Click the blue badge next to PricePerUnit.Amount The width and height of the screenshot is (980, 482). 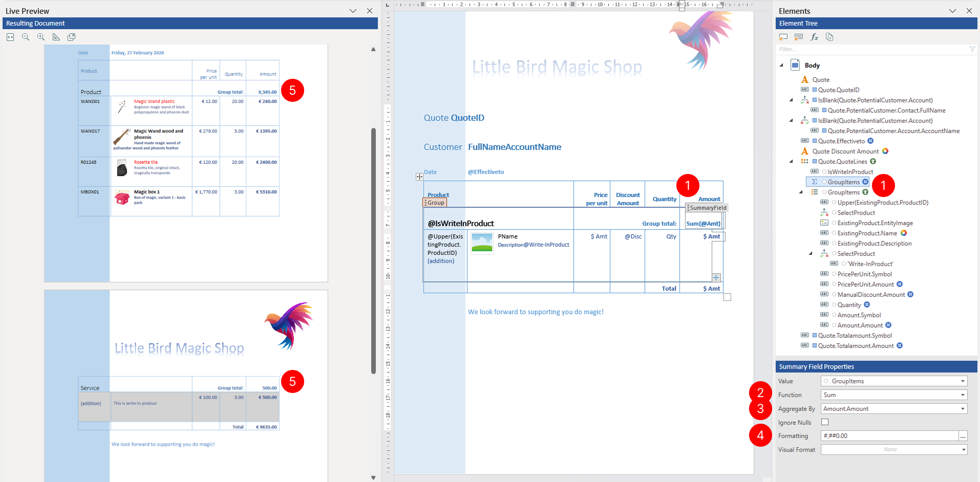[x=900, y=284]
